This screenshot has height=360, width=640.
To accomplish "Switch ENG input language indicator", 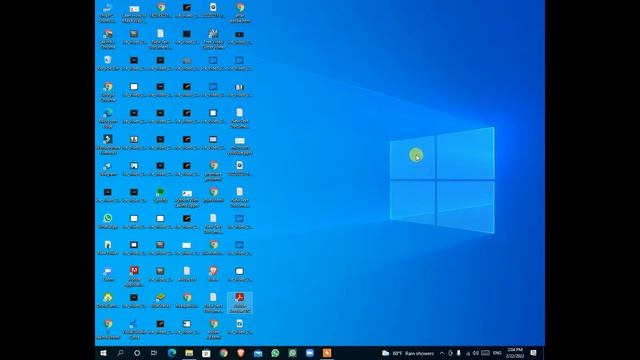I will (497, 353).
